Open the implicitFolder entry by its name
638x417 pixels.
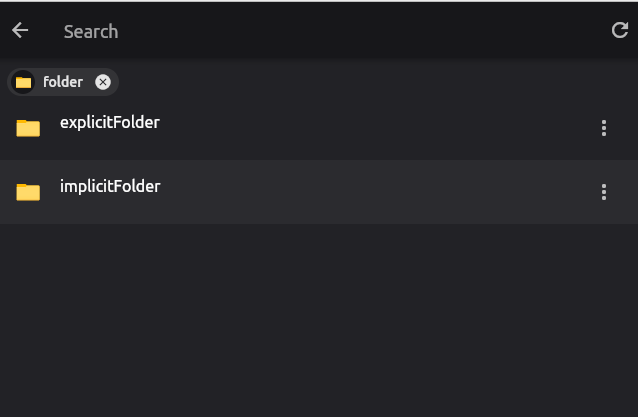click(x=110, y=186)
